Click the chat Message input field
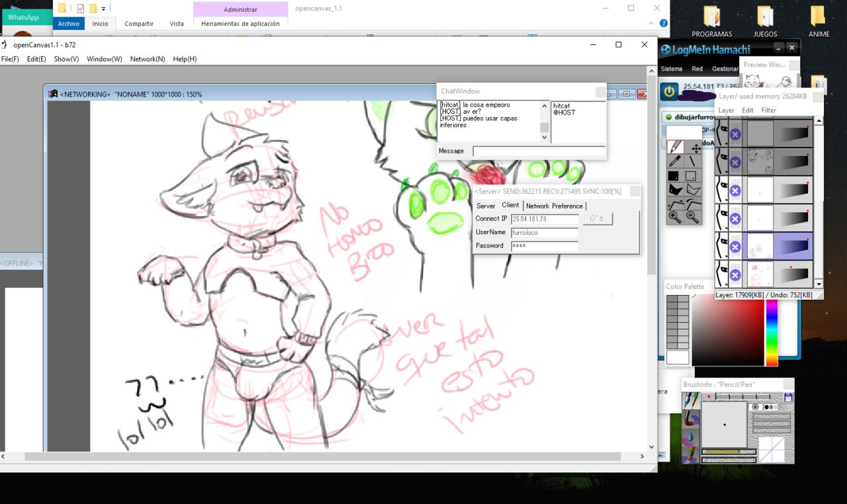 pyautogui.click(x=539, y=151)
